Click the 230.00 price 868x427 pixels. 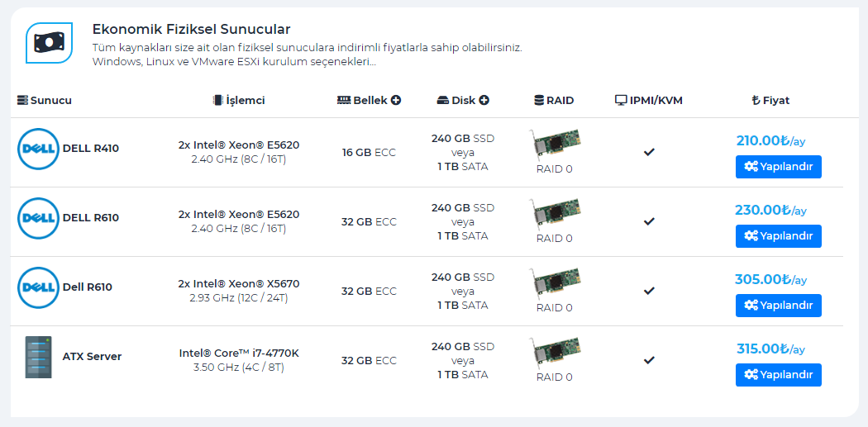pyautogui.click(x=770, y=210)
